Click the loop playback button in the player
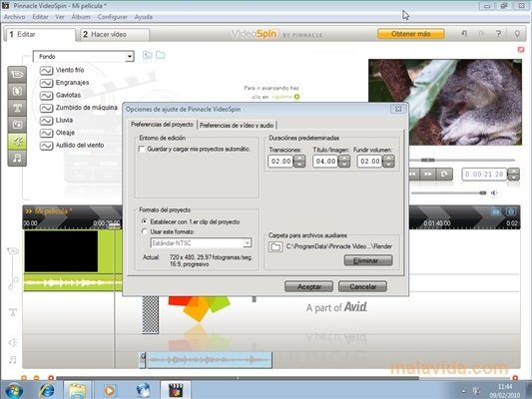Image resolution: width=532 pixels, height=399 pixels. tap(444, 174)
